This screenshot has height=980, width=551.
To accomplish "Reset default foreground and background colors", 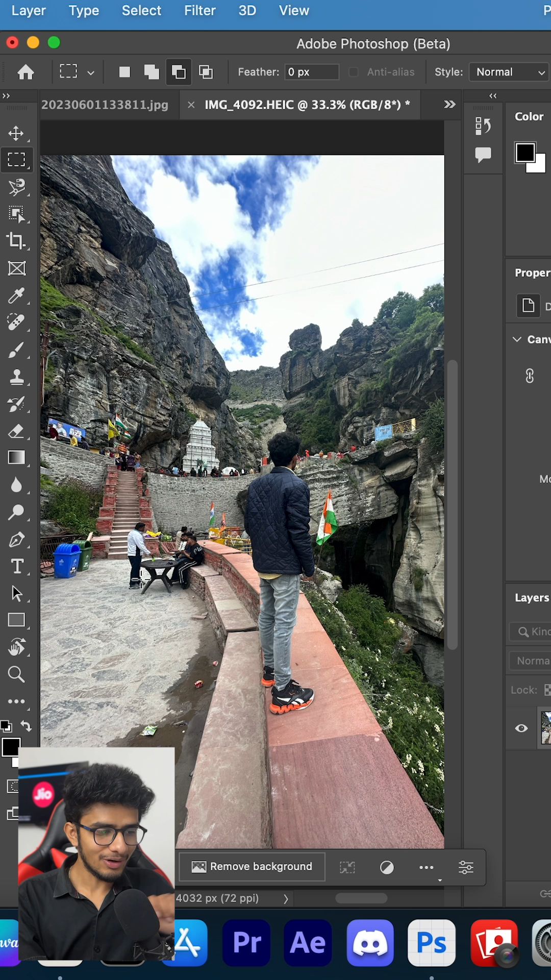I will [6, 726].
